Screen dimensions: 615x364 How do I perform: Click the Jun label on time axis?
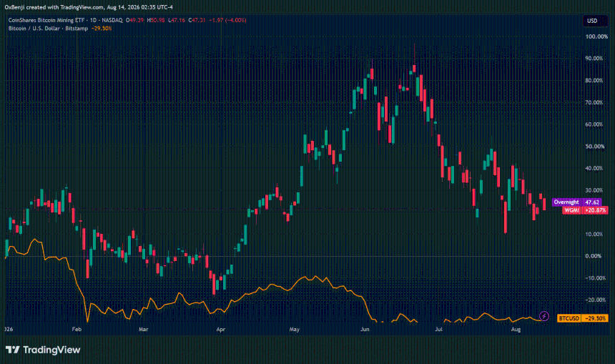coord(365,329)
